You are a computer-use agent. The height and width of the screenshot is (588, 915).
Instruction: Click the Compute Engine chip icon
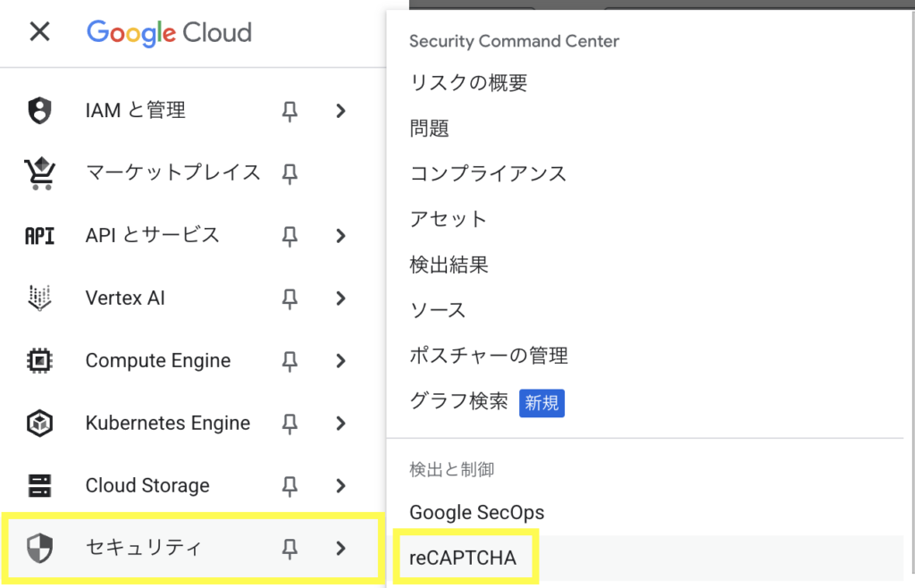click(39, 361)
